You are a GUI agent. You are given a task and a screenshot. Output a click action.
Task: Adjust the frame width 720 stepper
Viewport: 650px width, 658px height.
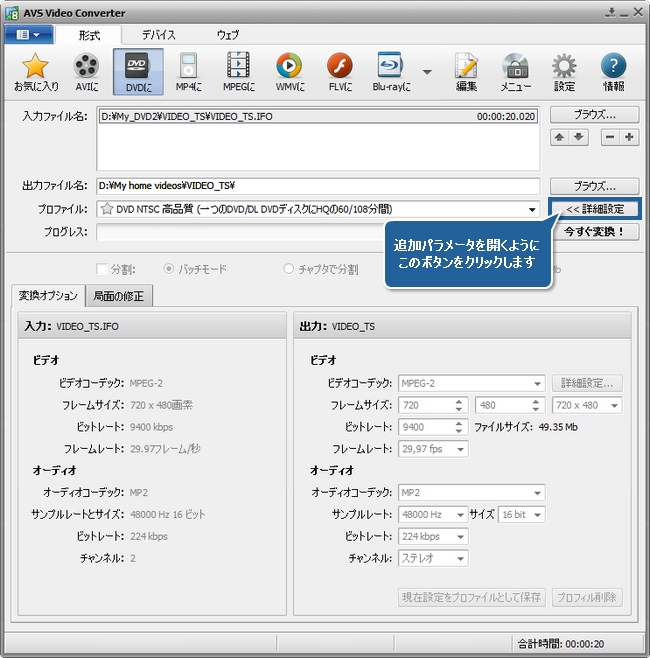tap(459, 405)
